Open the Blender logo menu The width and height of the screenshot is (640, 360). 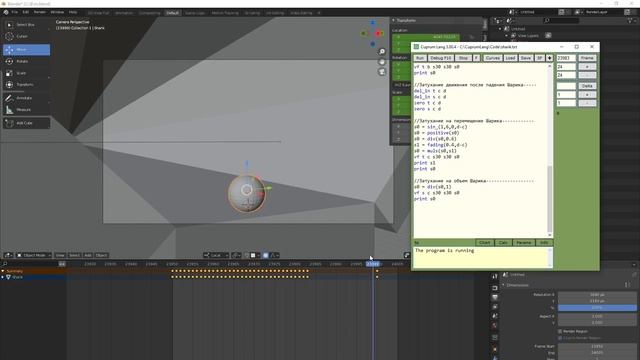pyautogui.click(x=6, y=12)
